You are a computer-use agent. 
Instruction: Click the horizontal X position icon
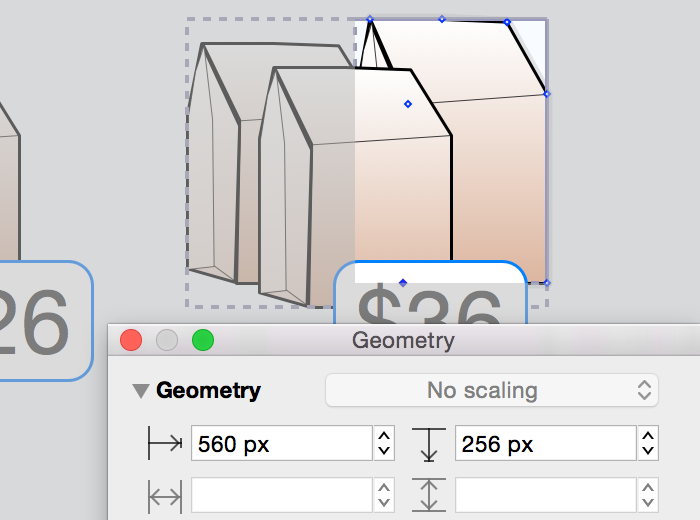(164, 443)
